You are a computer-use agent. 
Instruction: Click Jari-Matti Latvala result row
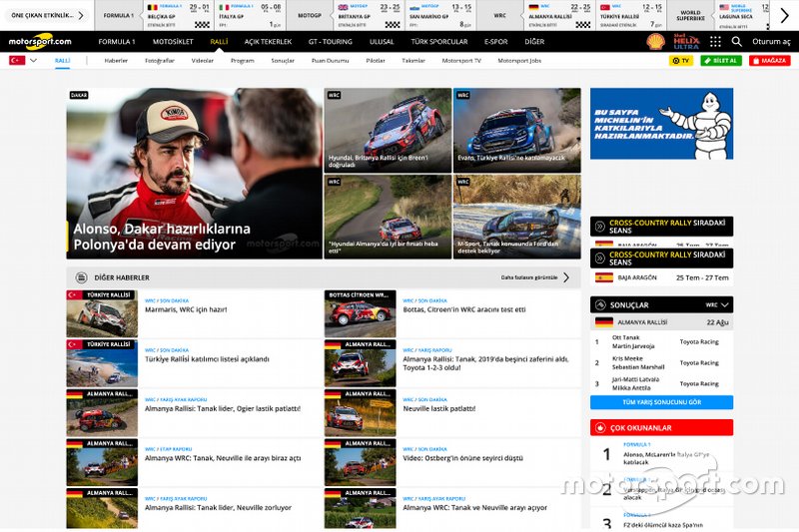pos(661,383)
